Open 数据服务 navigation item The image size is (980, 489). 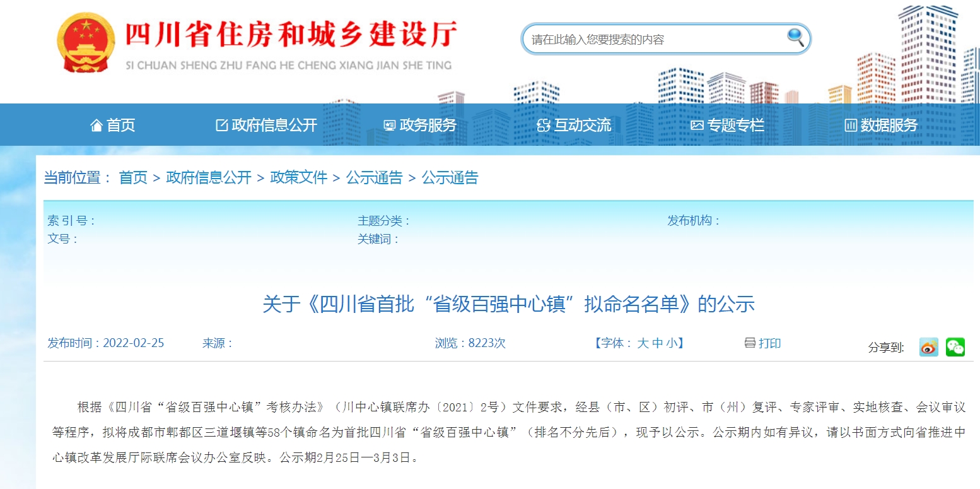tap(881, 126)
